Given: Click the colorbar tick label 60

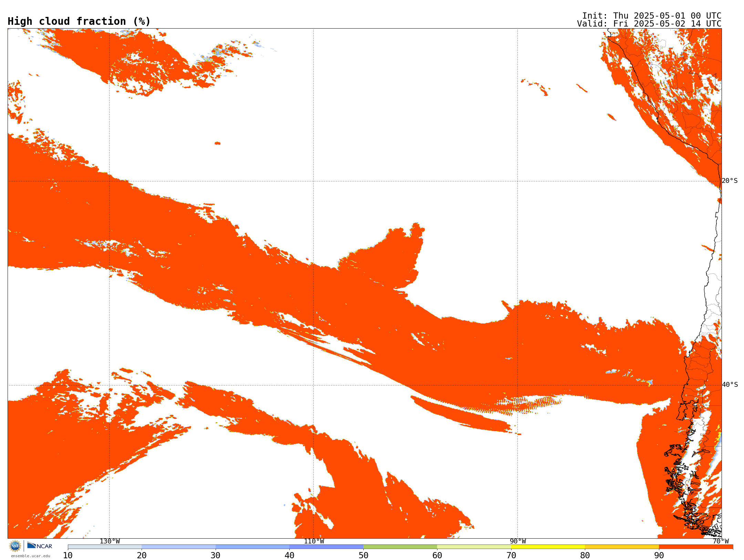Looking at the screenshot, I should point(437,556).
